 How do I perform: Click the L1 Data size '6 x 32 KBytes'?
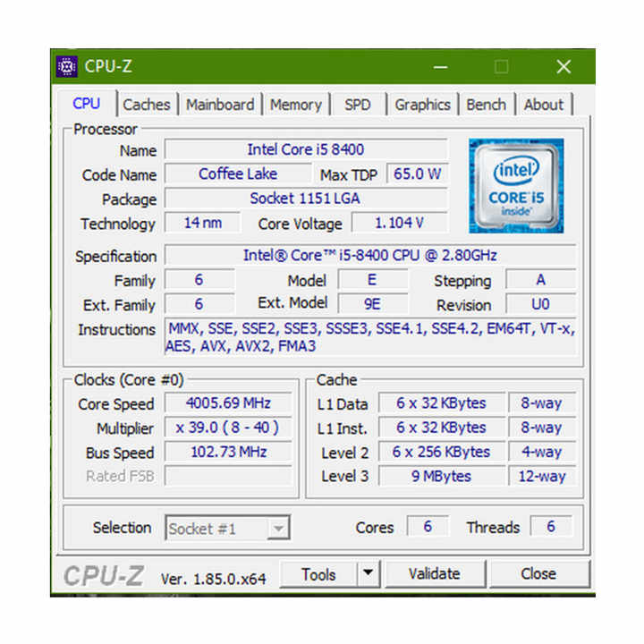coord(441,402)
